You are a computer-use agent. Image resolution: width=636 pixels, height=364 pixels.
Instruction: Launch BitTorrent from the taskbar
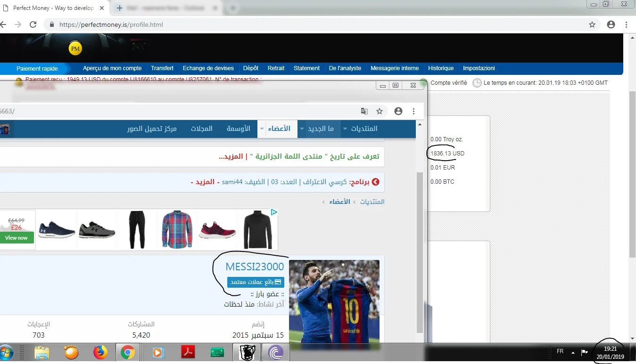pos(275,352)
